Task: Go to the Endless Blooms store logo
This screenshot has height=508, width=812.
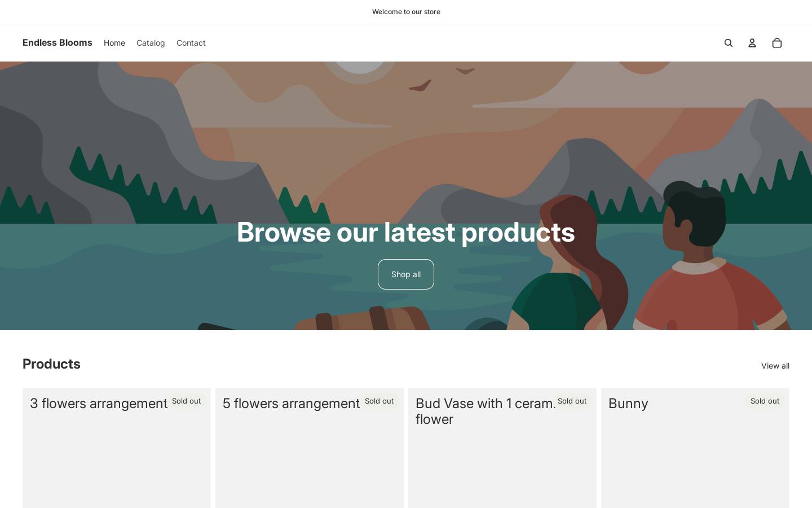Action: coord(58,43)
